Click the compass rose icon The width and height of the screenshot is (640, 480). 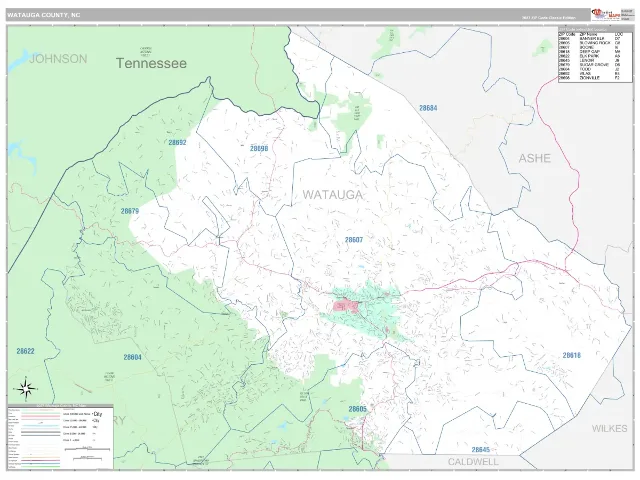point(26,389)
